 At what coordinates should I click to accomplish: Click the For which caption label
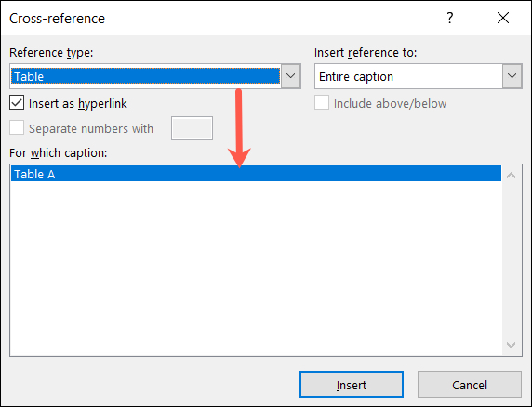pyautogui.click(x=59, y=152)
